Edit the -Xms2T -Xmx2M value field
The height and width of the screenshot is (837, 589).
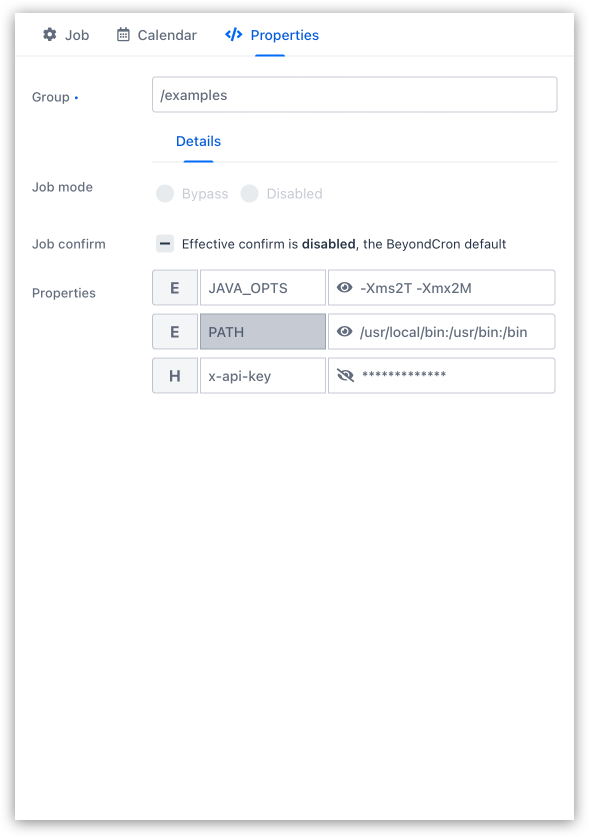[442, 288]
